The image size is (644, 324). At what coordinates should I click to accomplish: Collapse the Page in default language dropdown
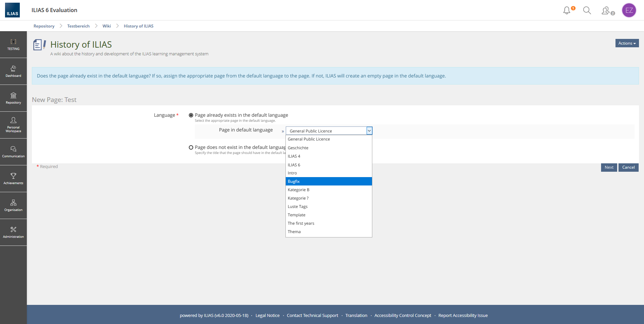369,131
